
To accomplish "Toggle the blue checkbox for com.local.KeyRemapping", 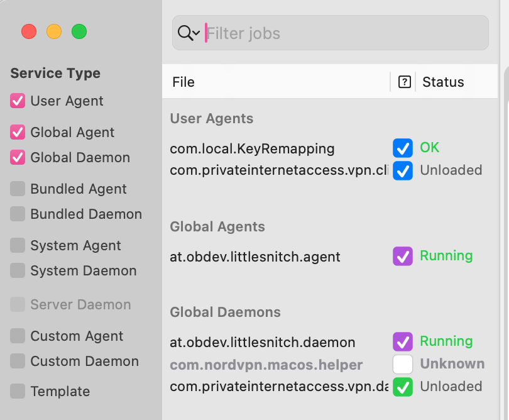I will tap(403, 148).
